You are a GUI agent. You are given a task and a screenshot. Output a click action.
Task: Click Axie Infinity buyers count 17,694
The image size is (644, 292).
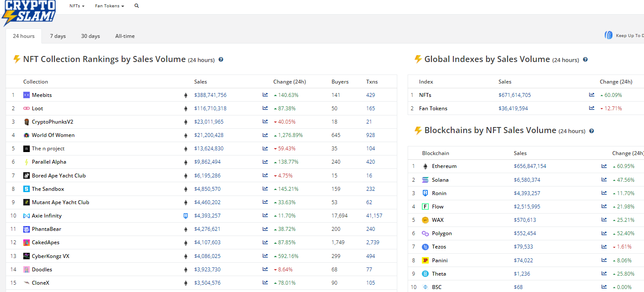(x=340, y=216)
